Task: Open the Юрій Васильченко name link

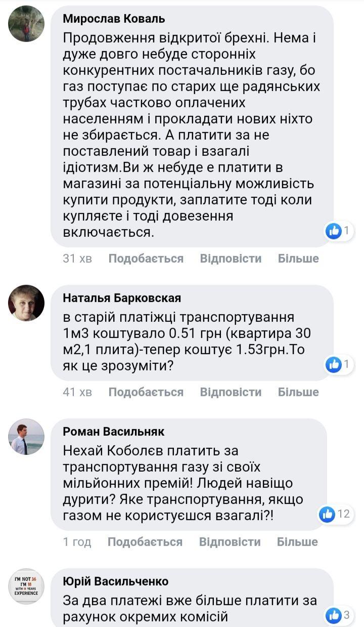Action: (115, 581)
